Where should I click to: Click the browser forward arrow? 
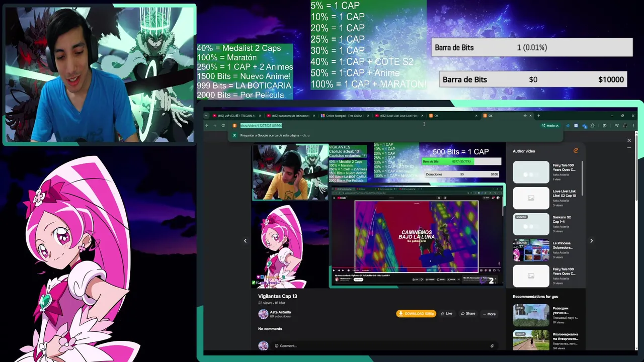tap(215, 125)
